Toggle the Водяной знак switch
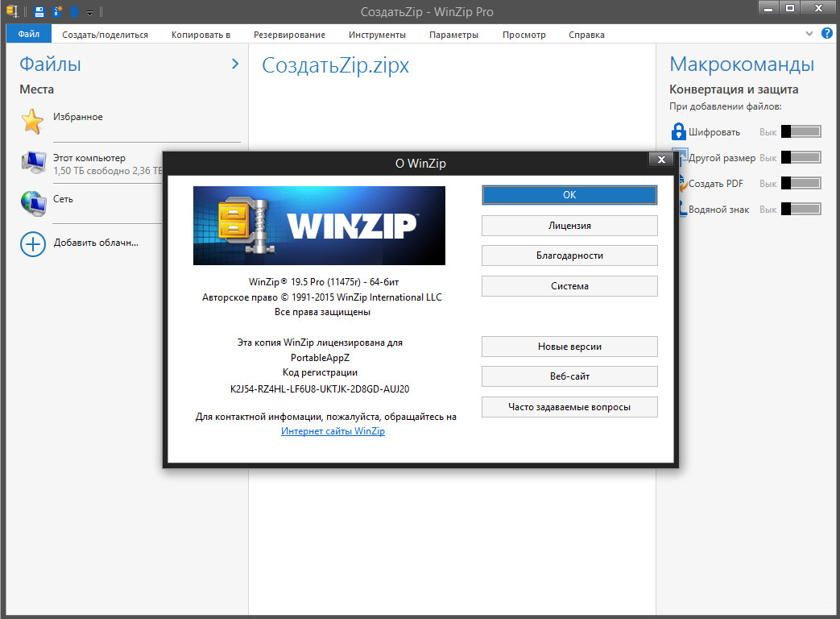Screen dimensions: 840x619 [x=801, y=209]
